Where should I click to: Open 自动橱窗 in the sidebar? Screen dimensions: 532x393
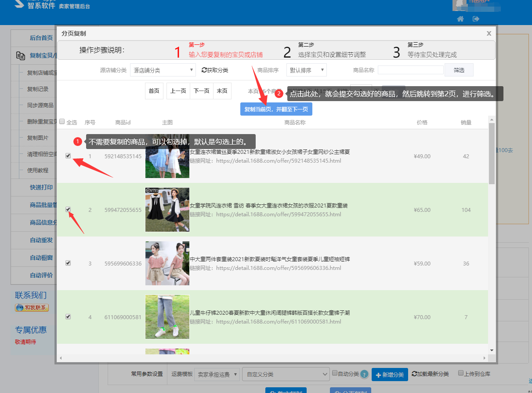click(x=41, y=258)
